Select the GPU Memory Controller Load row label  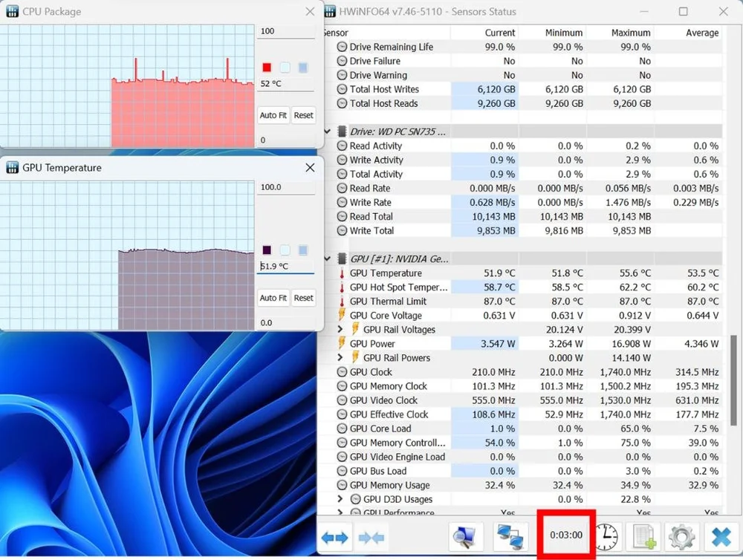click(398, 443)
